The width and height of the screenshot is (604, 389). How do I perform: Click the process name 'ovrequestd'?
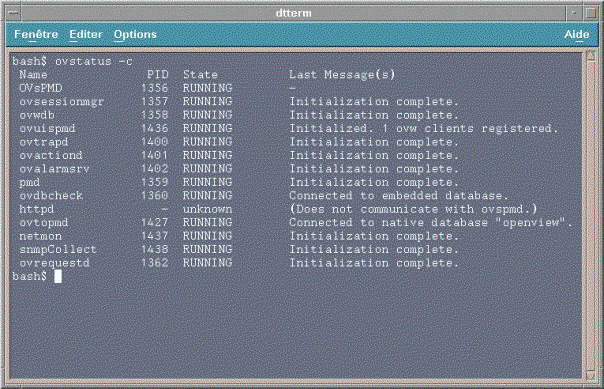[x=54, y=263]
